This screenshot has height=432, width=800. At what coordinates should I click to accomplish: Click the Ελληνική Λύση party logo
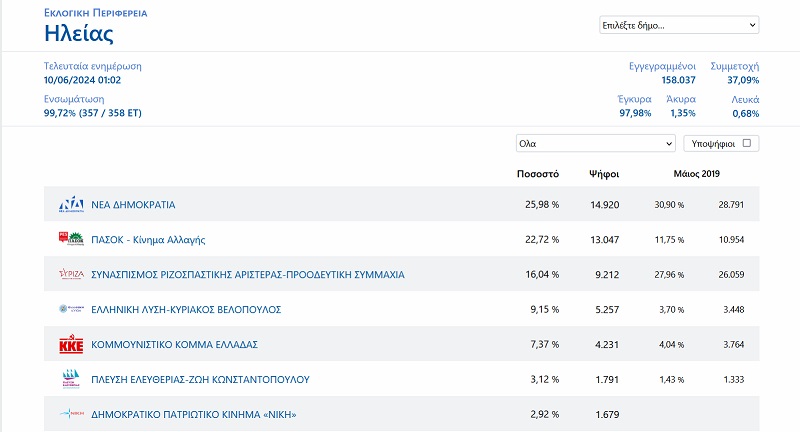[x=71, y=309]
